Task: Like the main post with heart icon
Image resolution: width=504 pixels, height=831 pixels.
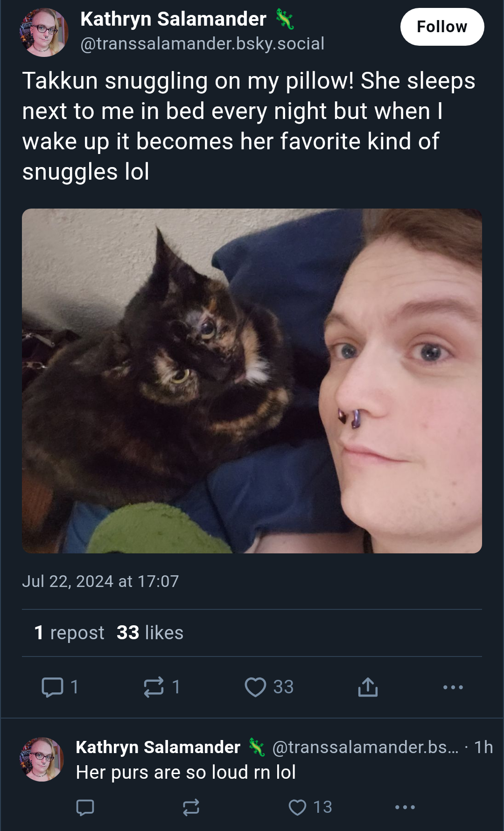Action: point(255,687)
